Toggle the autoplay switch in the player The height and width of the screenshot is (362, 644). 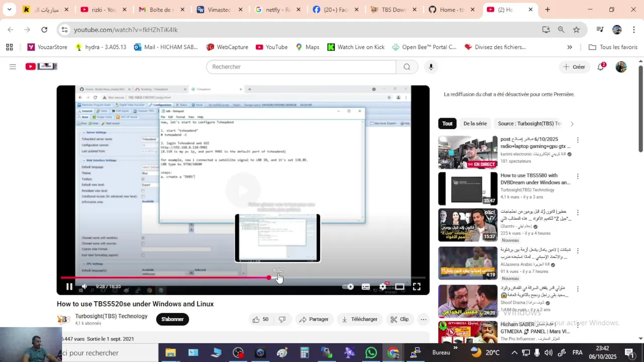[348, 287]
